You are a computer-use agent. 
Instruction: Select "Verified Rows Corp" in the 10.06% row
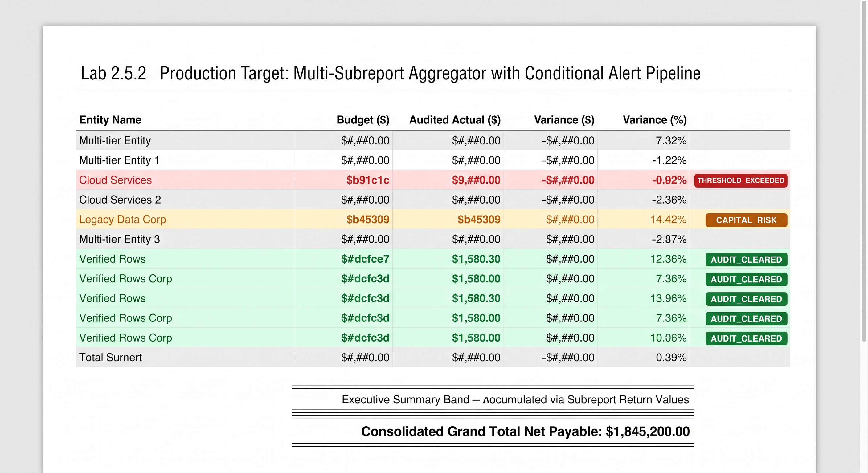click(x=125, y=338)
